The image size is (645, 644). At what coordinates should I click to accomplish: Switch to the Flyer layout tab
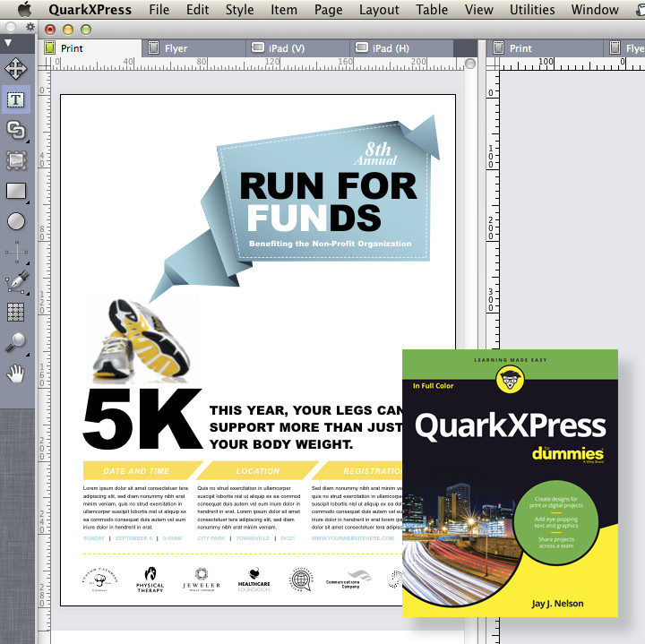193,48
